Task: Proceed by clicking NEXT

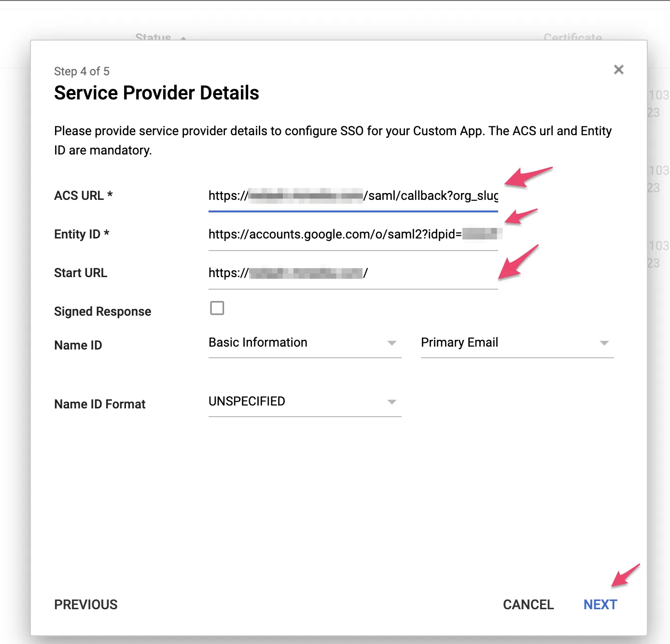Action: coord(600,604)
